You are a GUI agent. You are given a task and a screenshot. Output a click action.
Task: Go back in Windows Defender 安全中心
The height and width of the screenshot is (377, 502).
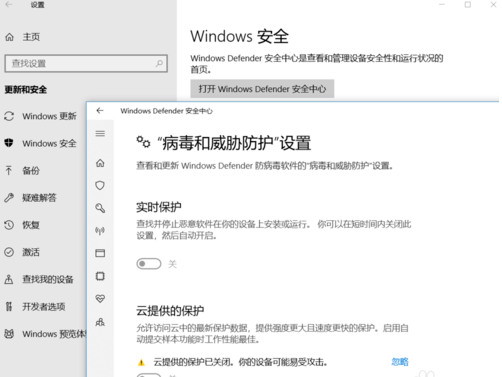[x=100, y=111]
